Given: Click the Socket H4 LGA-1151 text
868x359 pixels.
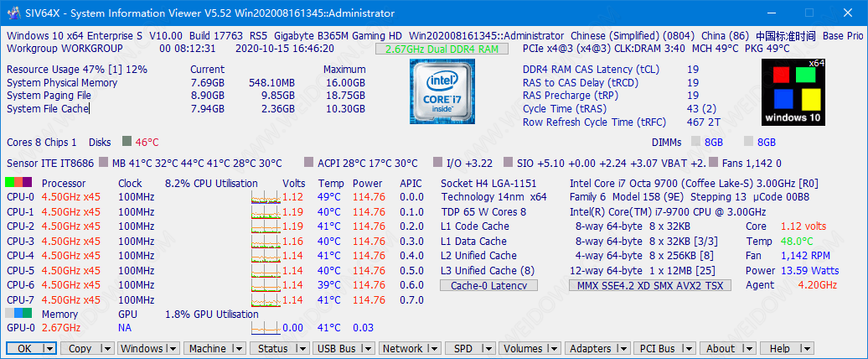Looking at the screenshot, I should pos(488,183).
